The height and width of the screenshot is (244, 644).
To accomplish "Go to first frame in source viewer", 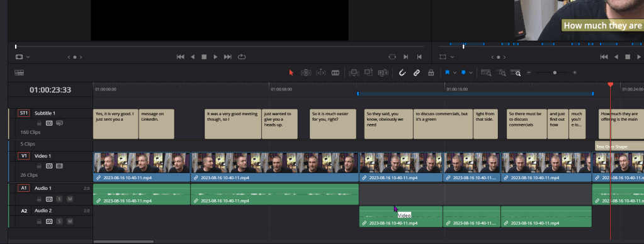I will [x=180, y=57].
